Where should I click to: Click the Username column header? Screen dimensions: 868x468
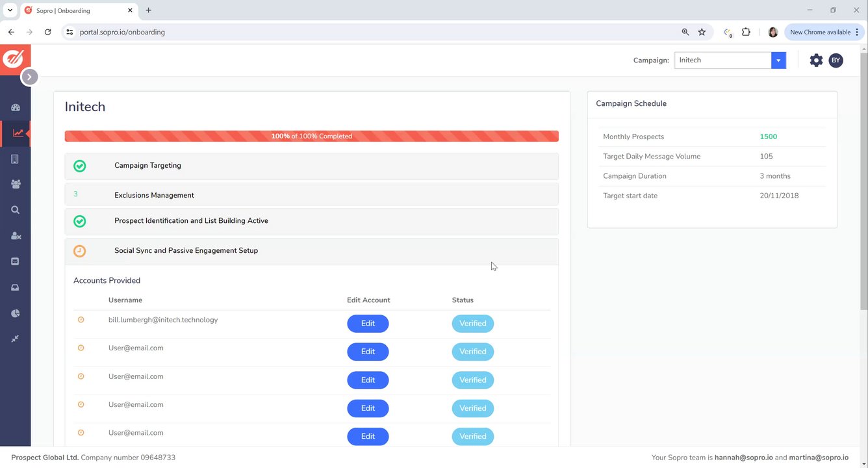(125, 300)
